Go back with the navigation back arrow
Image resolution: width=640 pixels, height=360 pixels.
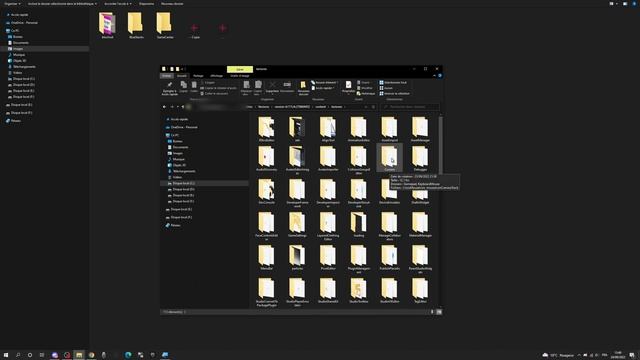coord(164,107)
